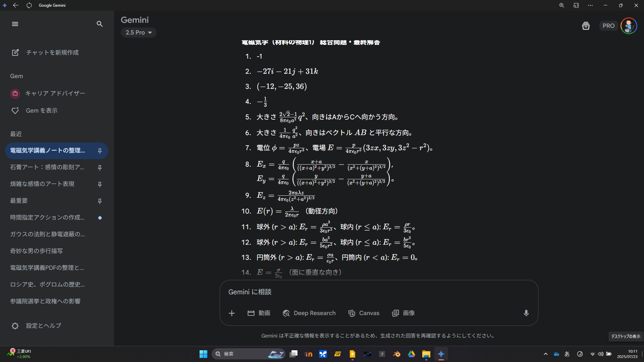This screenshot has width=644, height=362.
Task: Select the Canvas tool
Action: pyautogui.click(x=364, y=313)
